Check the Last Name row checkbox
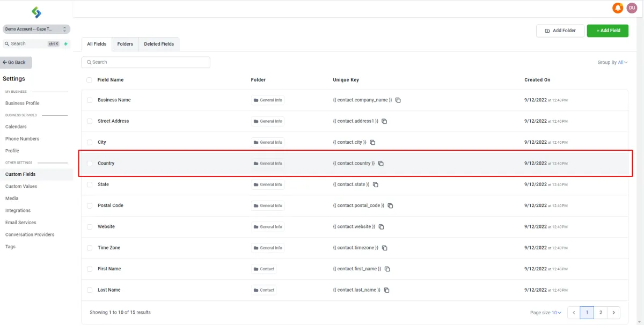 click(90, 290)
